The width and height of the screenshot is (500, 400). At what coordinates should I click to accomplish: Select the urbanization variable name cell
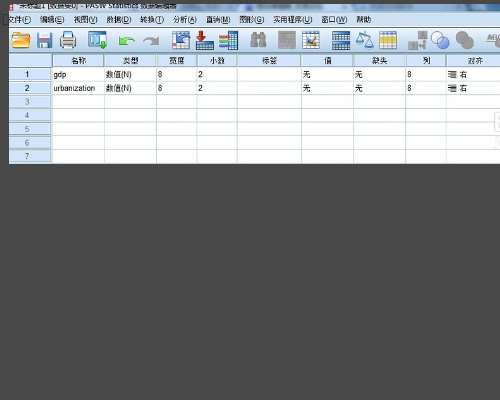pos(78,88)
